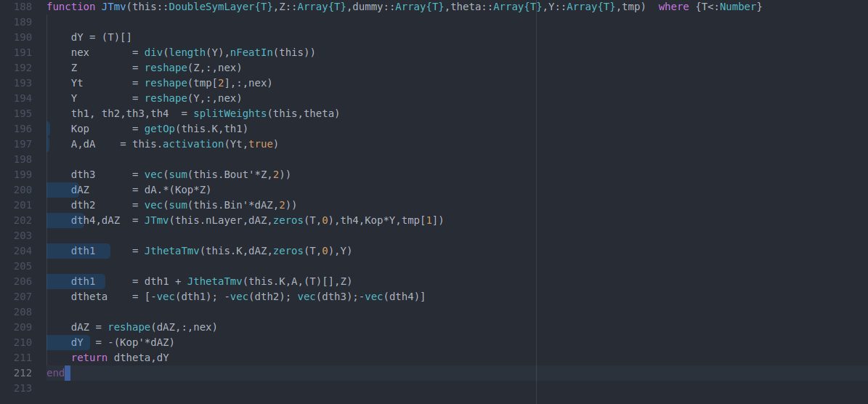Click line number 192 in gutter
Viewport: 868px width, 404px height.
[23, 68]
